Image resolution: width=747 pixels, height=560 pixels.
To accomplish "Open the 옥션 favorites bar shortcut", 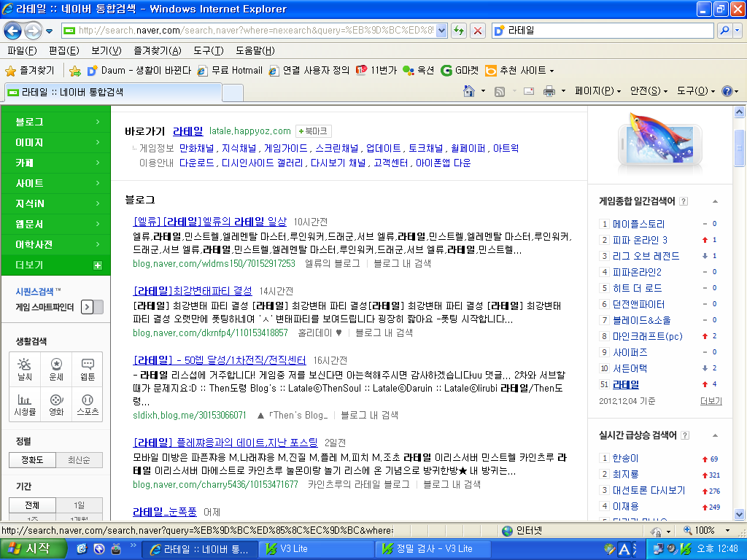I will point(418,71).
